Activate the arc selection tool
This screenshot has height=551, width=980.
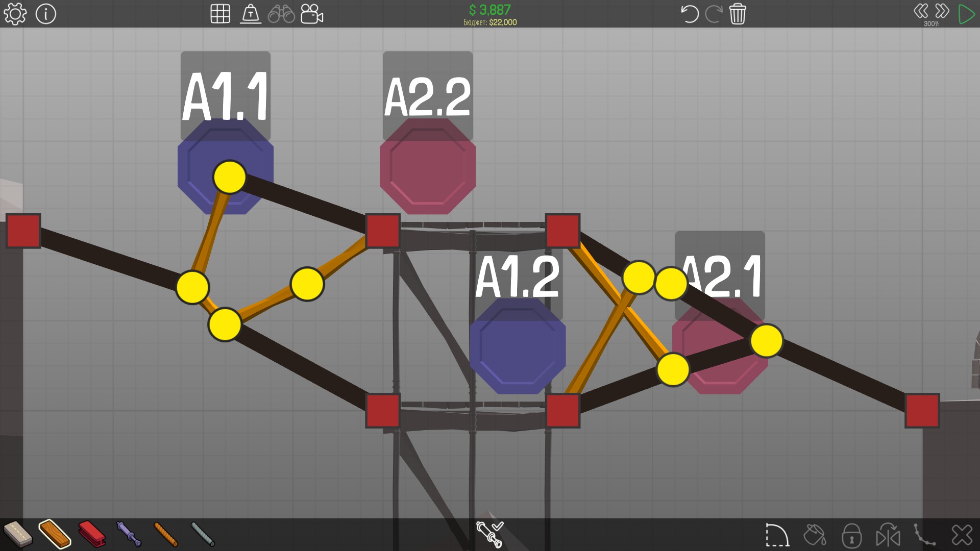(777, 535)
